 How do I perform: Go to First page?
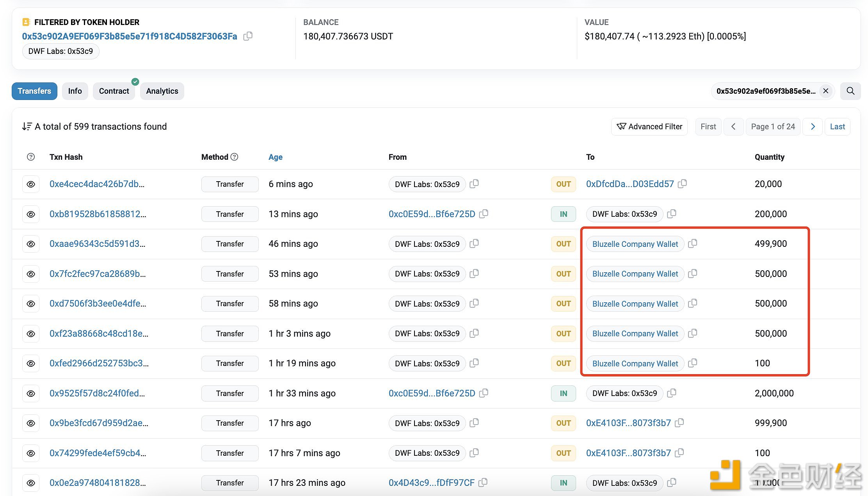pyautogui.click(x=708, y=127)
